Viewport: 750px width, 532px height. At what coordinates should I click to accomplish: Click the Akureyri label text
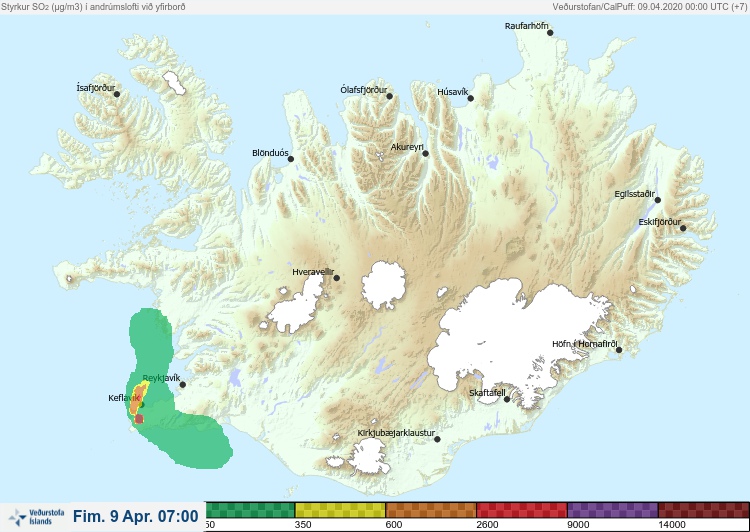tap(407, 147)
